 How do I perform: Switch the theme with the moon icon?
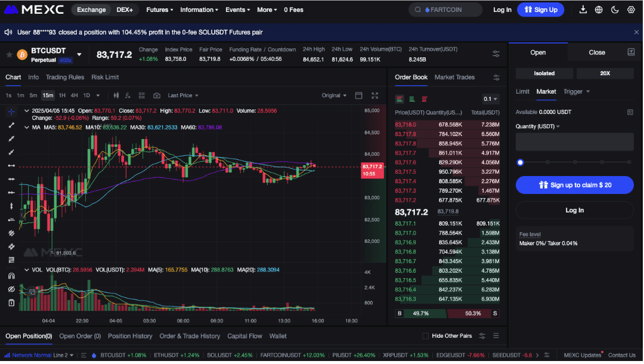(615, 10)
